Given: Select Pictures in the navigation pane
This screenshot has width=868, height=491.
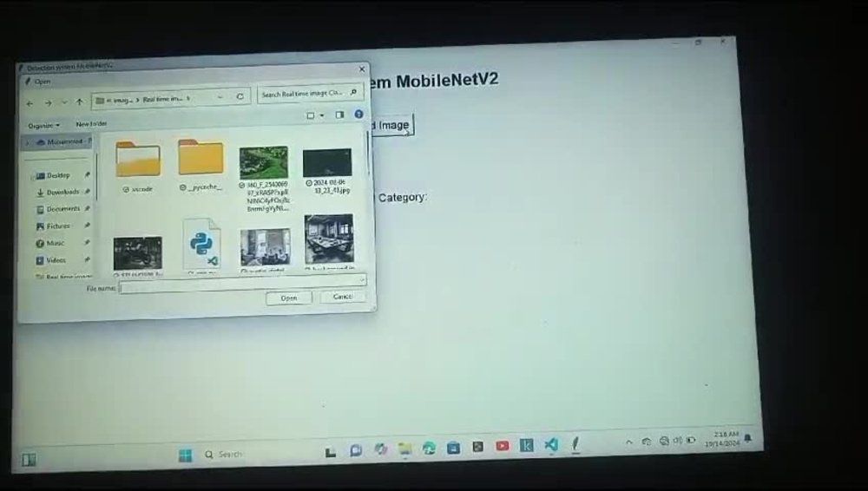Looking at the screenshot, I should click(x=58, y=226).
